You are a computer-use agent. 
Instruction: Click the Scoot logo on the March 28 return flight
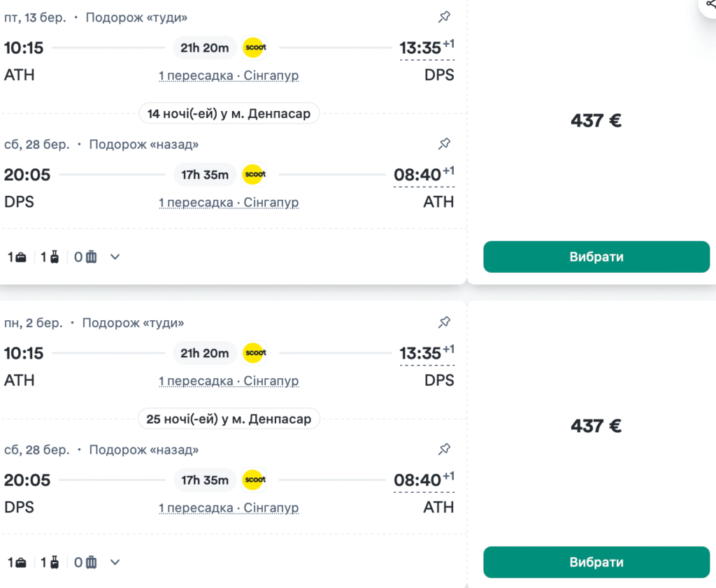coord(255,175)
